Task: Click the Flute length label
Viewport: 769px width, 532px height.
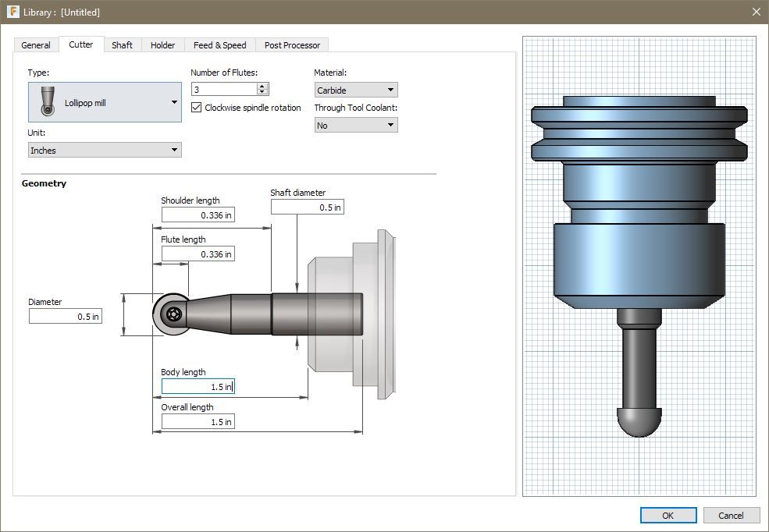Action: tap(183, 239)
